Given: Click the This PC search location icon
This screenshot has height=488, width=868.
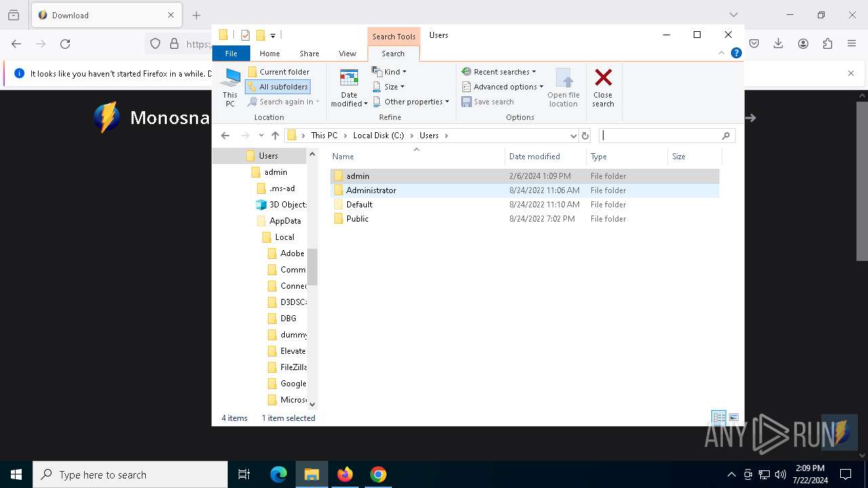Looking at the screenshot, I should click(x=230, y=87).
